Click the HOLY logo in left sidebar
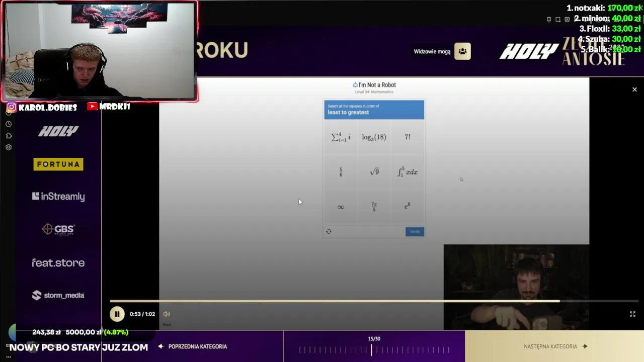This screenshot has height=362, width=644. pos(58,132)
